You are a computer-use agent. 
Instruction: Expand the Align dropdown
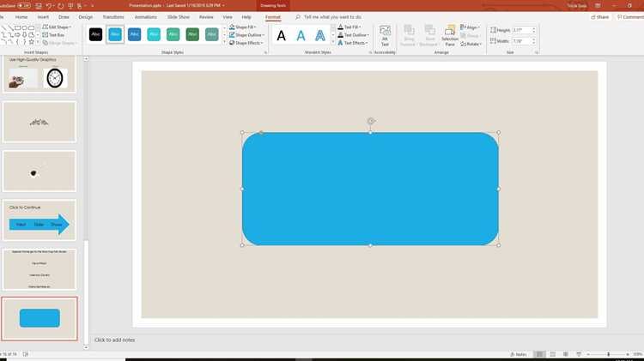471,27
